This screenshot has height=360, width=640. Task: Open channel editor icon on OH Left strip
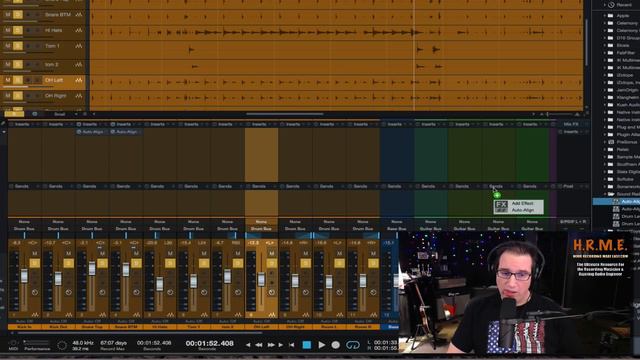click(x=272, y=292)
